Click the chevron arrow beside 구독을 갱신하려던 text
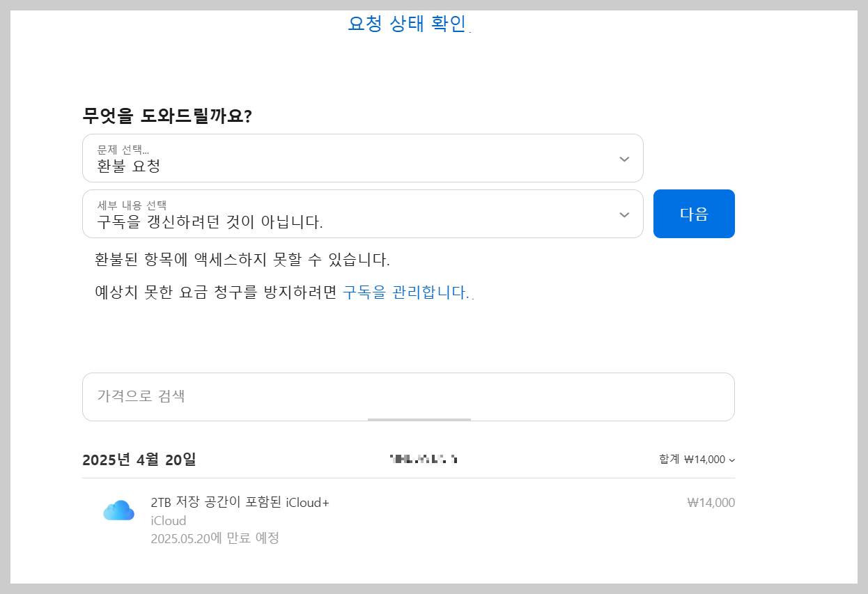868x594 pixels. (x=624, y=214)
